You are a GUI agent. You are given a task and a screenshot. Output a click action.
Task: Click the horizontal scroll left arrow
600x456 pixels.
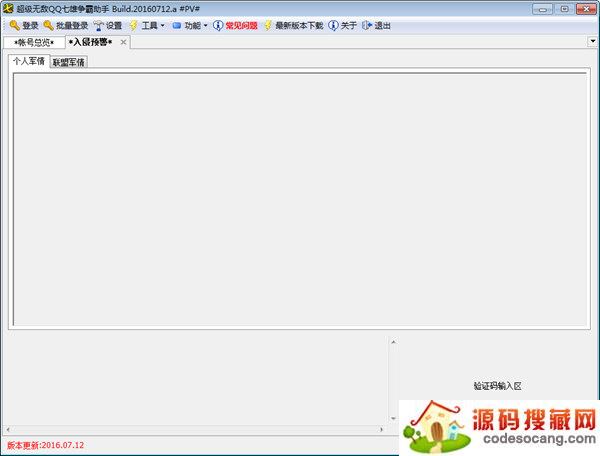coord(8,430)
